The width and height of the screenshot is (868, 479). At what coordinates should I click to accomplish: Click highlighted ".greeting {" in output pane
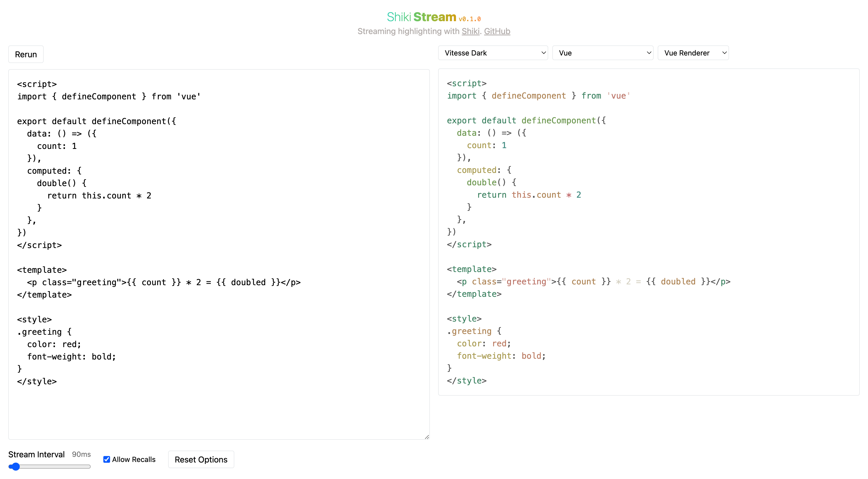pos(474,331)
